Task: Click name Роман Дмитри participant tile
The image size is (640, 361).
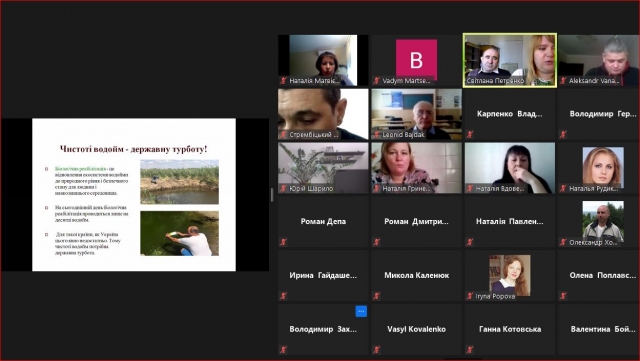Action: point(416,221)
